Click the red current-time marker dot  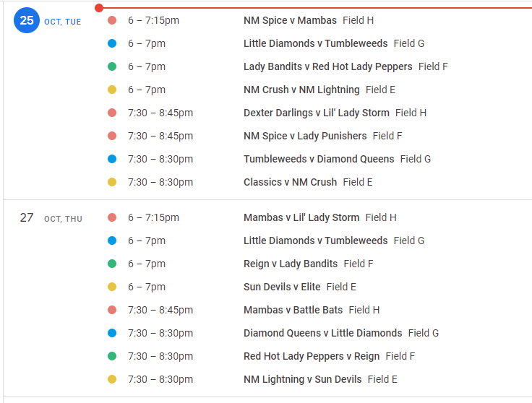coord(99,8)
